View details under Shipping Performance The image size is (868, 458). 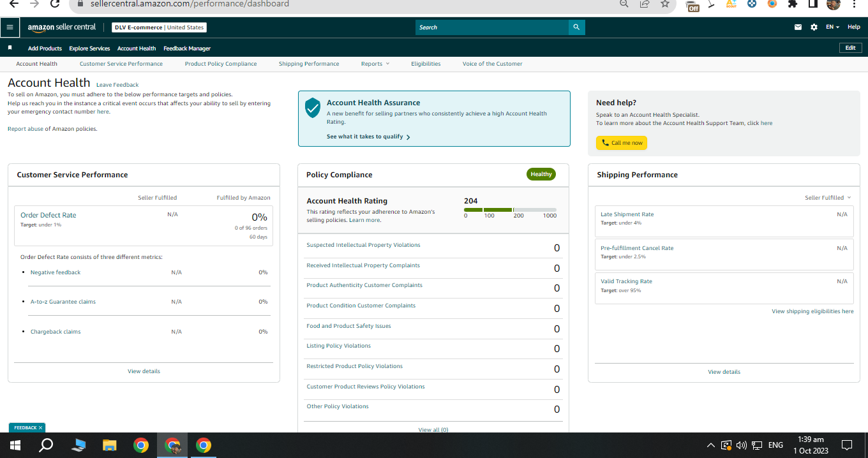[x=724, y=372]
